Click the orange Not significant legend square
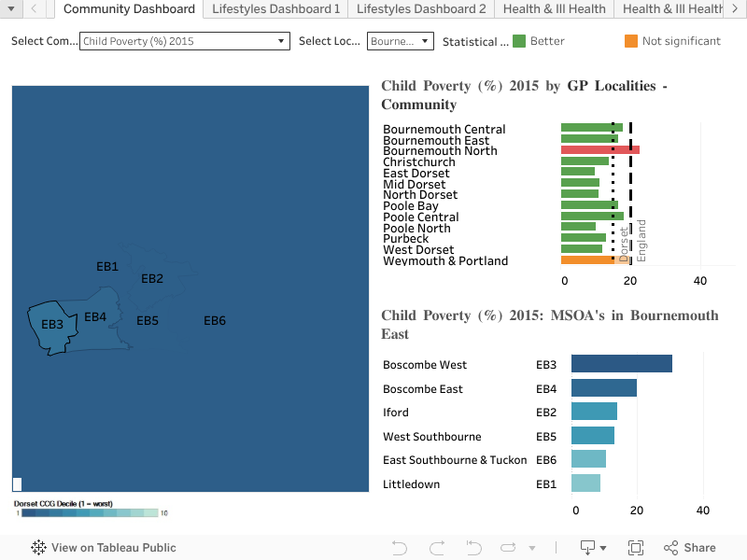The width and height of the screenshot is (747, 560). pyautogui.click(x=631, y=41)
